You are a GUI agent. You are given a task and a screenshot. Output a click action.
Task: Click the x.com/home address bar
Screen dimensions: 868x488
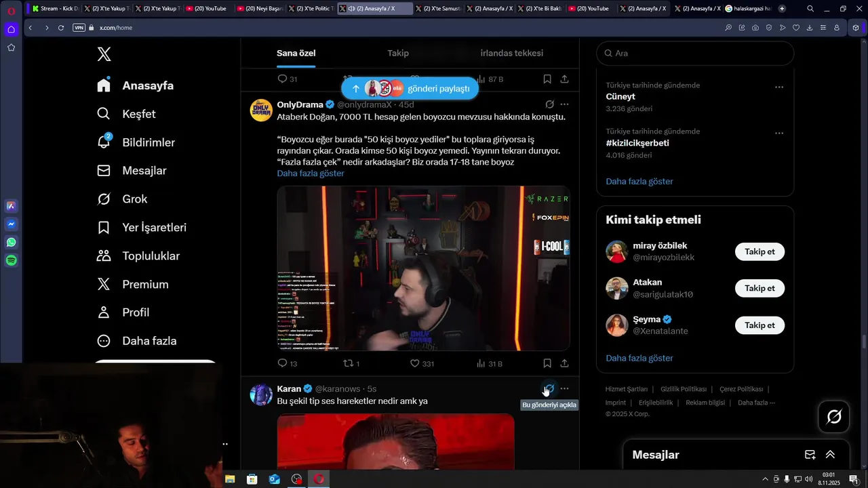pyautogui.click(x=116, y=28)
